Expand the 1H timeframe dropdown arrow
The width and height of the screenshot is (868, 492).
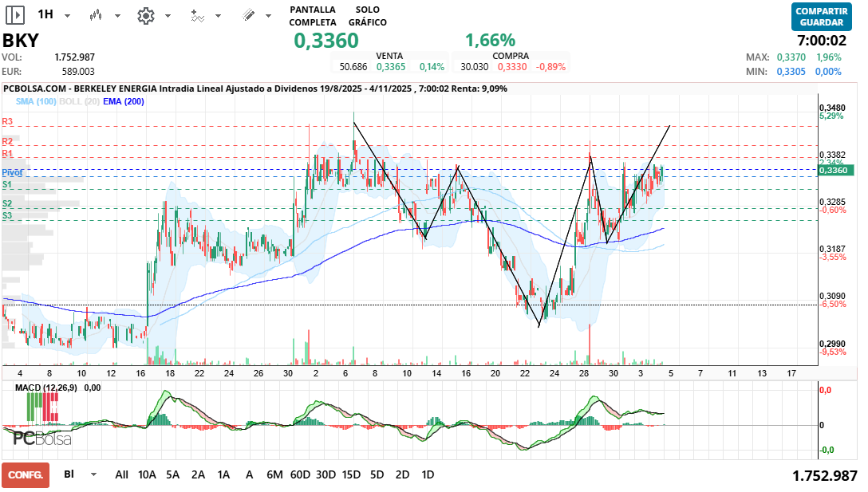[x=67, y=16]
